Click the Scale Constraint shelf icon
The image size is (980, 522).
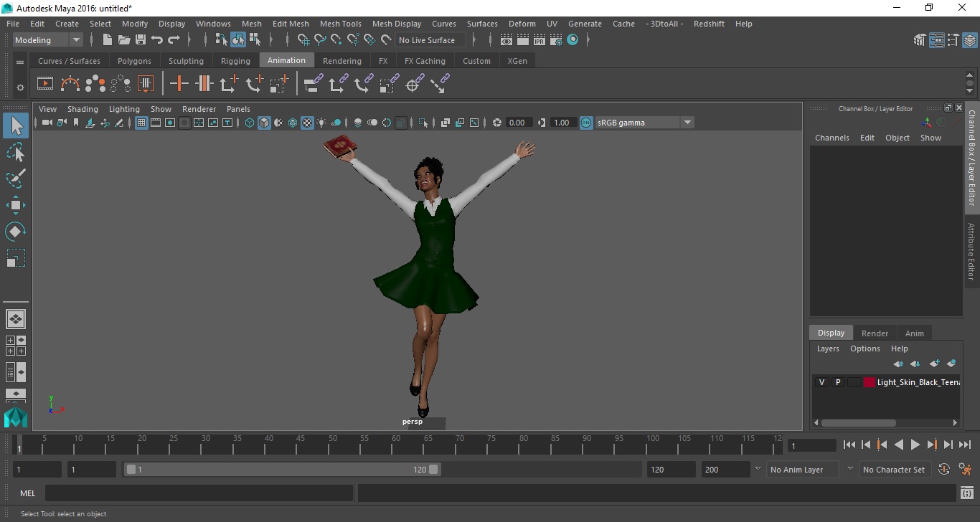click(389, 84)
